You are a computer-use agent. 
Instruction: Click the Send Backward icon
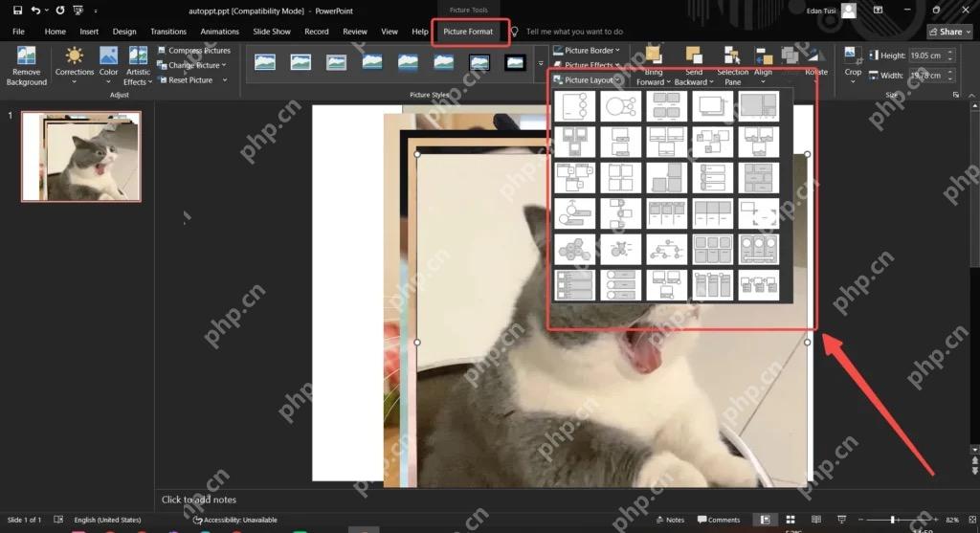[693, 56]
